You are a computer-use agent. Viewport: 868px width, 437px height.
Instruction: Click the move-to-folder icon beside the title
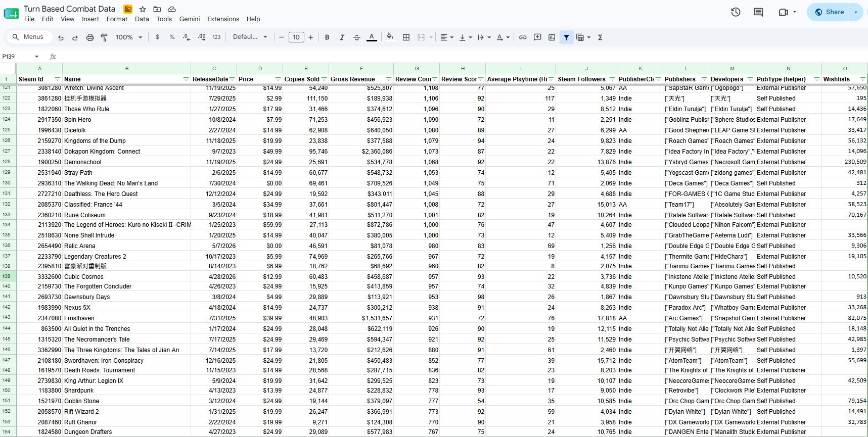(157, 9)
